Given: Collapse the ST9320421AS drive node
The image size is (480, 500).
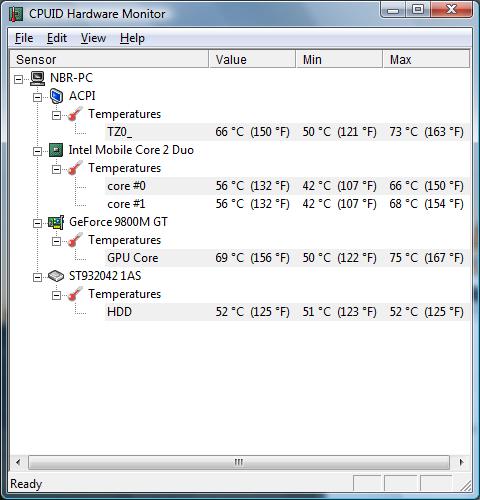Looking at the screenshot, I should [38, 277].
